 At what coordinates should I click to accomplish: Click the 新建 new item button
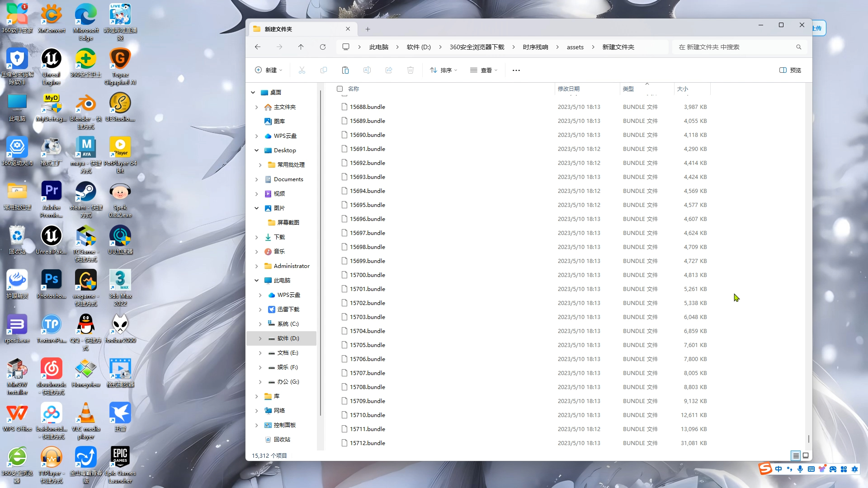tap(269, 70)
